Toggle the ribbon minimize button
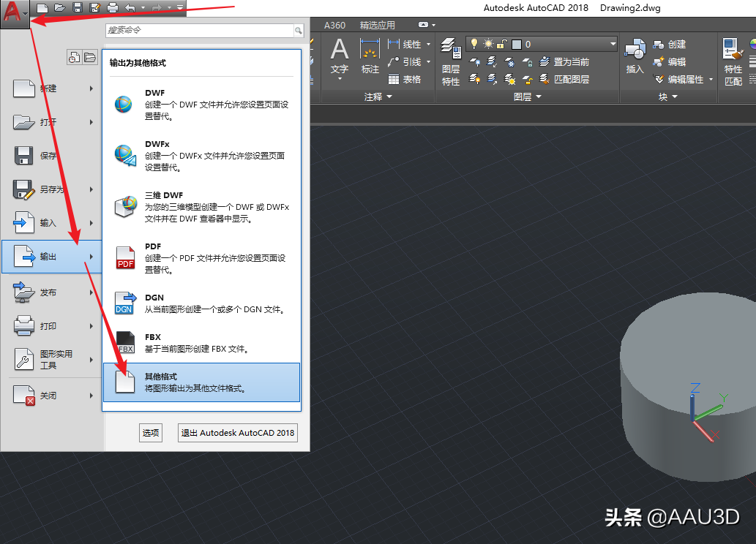The image size is (756, 544). pos(423,25)
